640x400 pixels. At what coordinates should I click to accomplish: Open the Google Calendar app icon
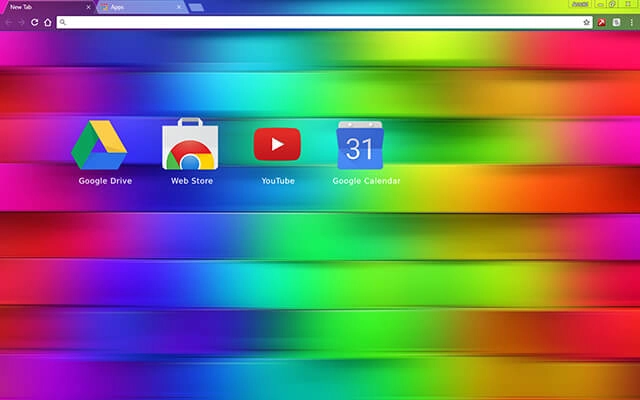360,145
